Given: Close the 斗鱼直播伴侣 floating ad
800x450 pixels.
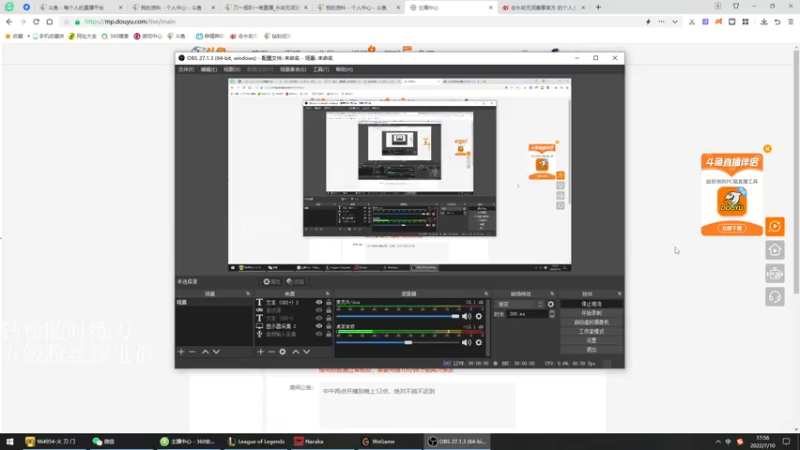Looking at the screenshot, I should pos(767,149).
